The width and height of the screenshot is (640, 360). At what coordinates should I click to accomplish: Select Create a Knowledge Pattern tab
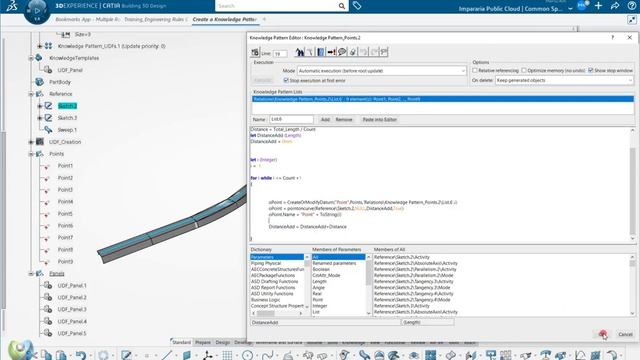point(224,19)
